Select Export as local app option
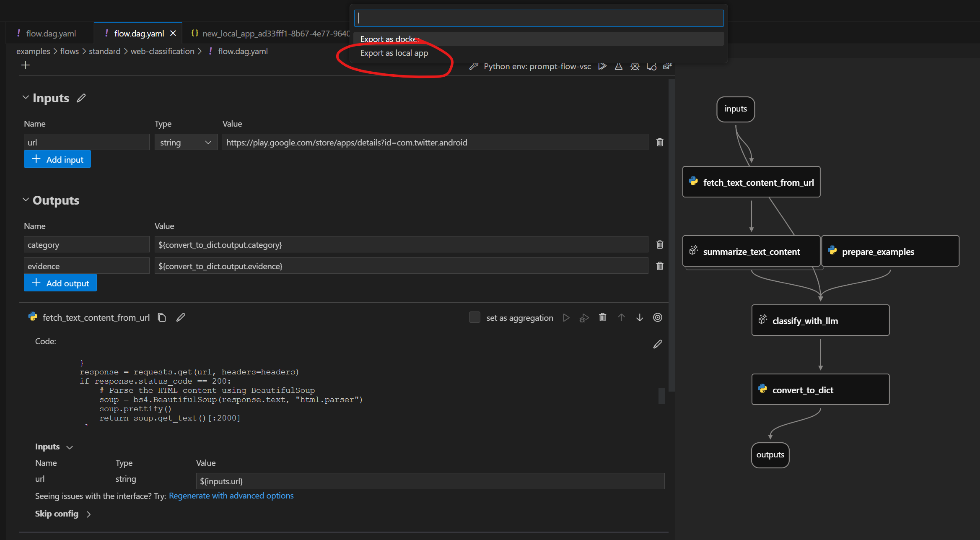Screen dimensions: 980x540 394,53
